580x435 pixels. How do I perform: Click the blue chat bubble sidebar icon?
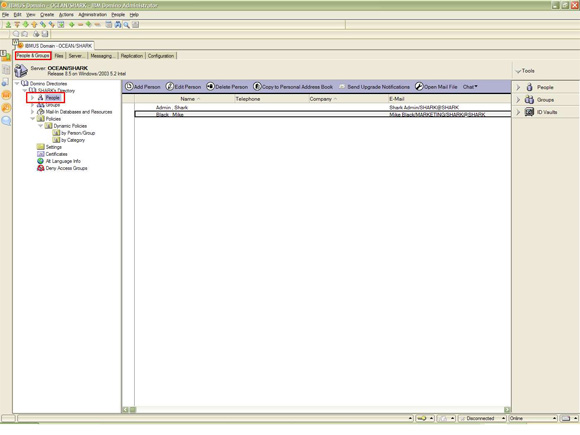[6, 121]
